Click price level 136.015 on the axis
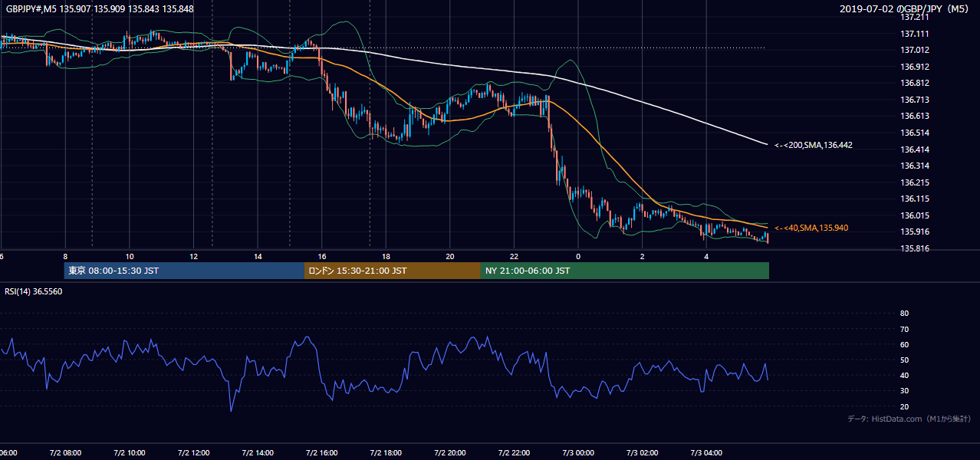This screenshot has height=460, width=980. 915,215
